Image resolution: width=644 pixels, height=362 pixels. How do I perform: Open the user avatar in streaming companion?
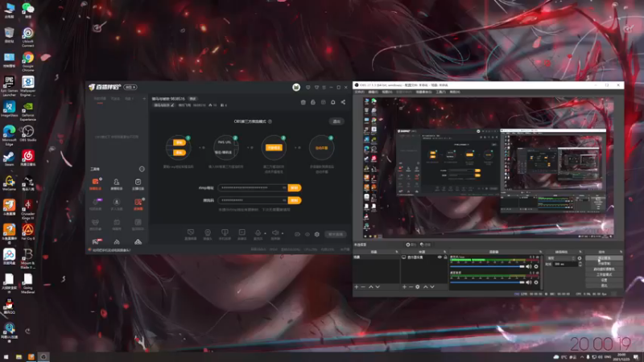pyautogui.click(x=296, y=87)
